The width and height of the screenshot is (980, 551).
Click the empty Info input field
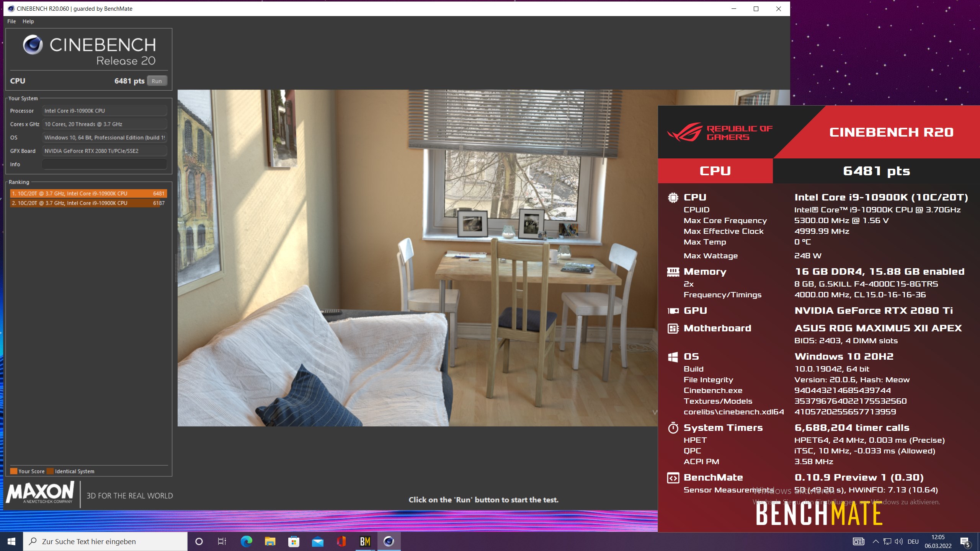point(105,165)
